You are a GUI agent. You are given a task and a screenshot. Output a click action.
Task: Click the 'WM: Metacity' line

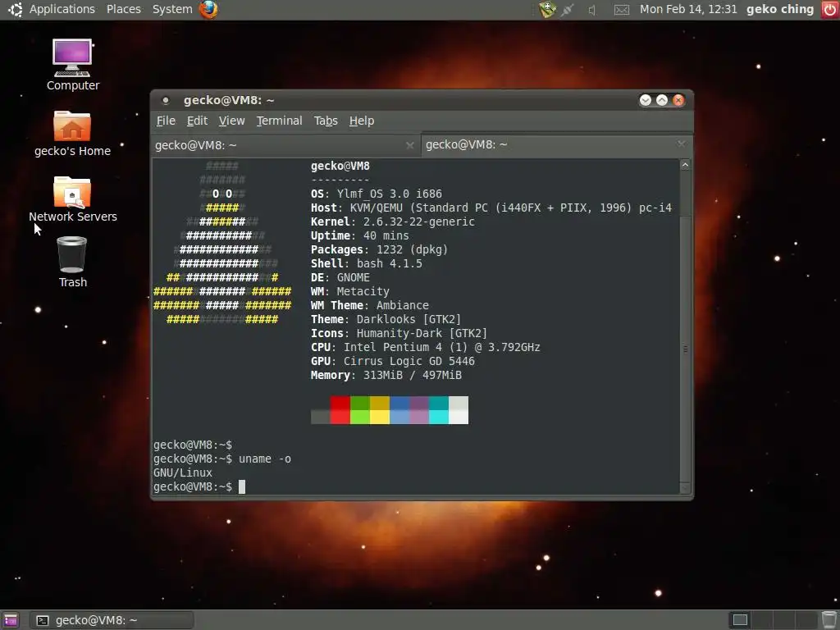(x=350, y=291)
